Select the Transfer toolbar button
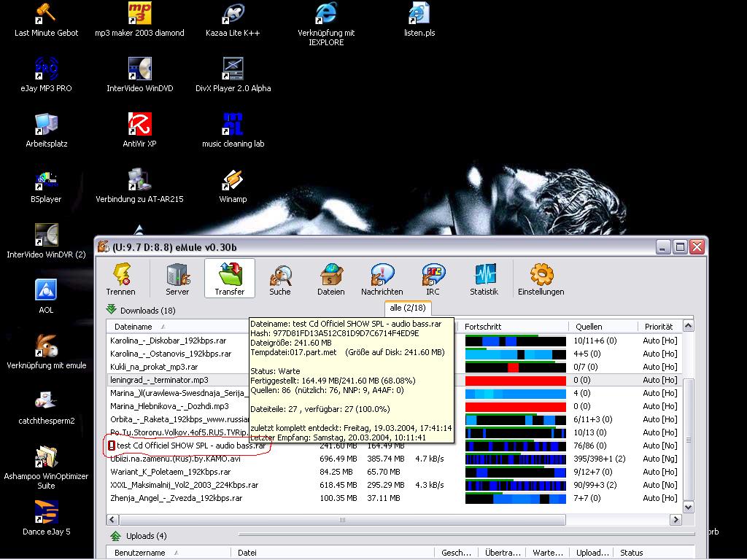 229,279
